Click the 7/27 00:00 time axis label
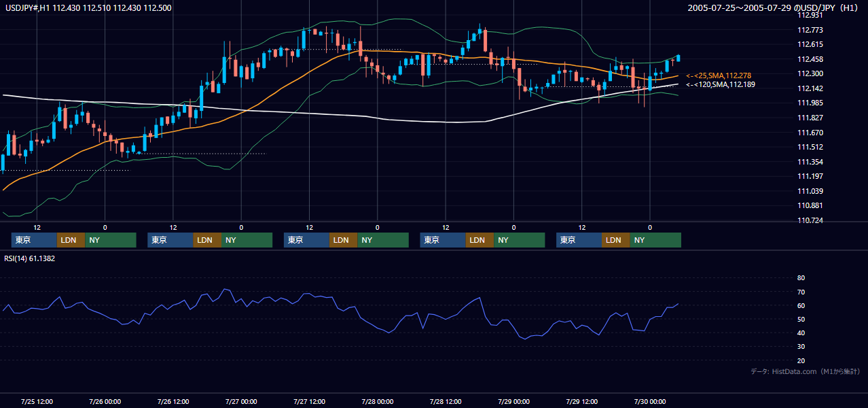Viewport: 868px width, 408px height. click(241, 401)
